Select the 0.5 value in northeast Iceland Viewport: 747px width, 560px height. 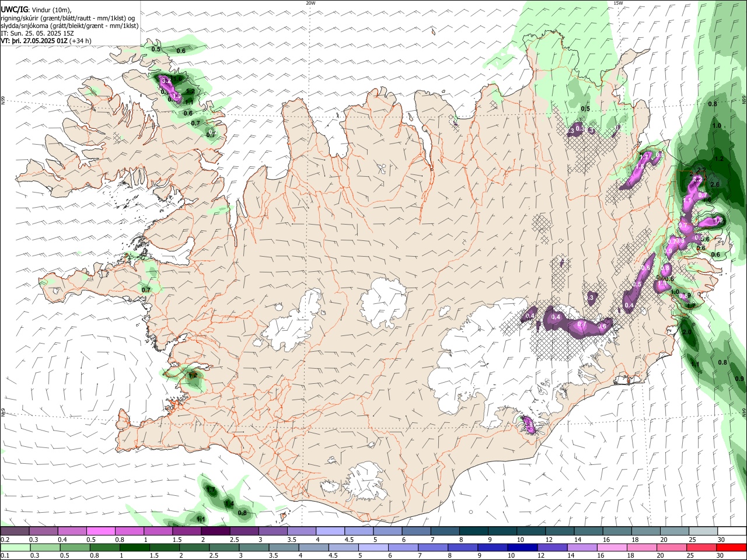[x=585, y=109]
